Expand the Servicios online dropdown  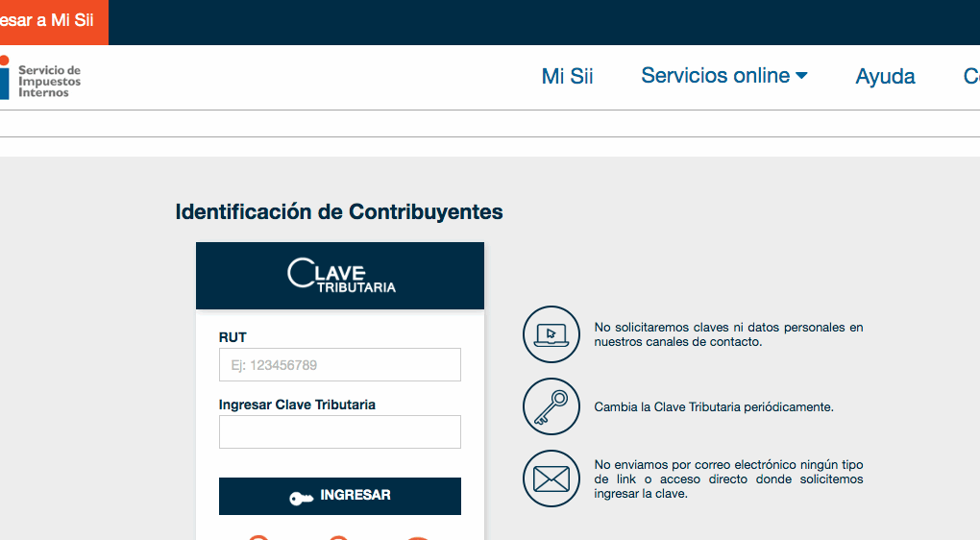pyautogui.click(x=723, y=76)
